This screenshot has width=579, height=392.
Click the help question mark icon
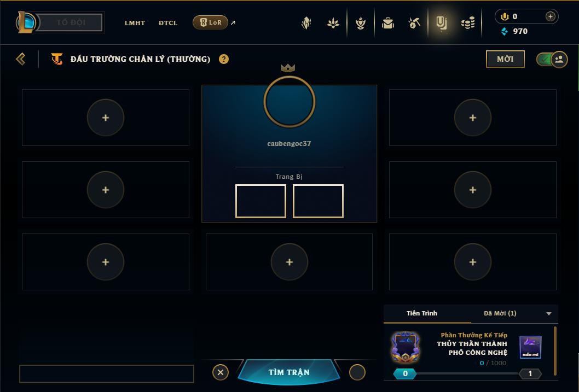pyautogui.click(x=223, y=59)
